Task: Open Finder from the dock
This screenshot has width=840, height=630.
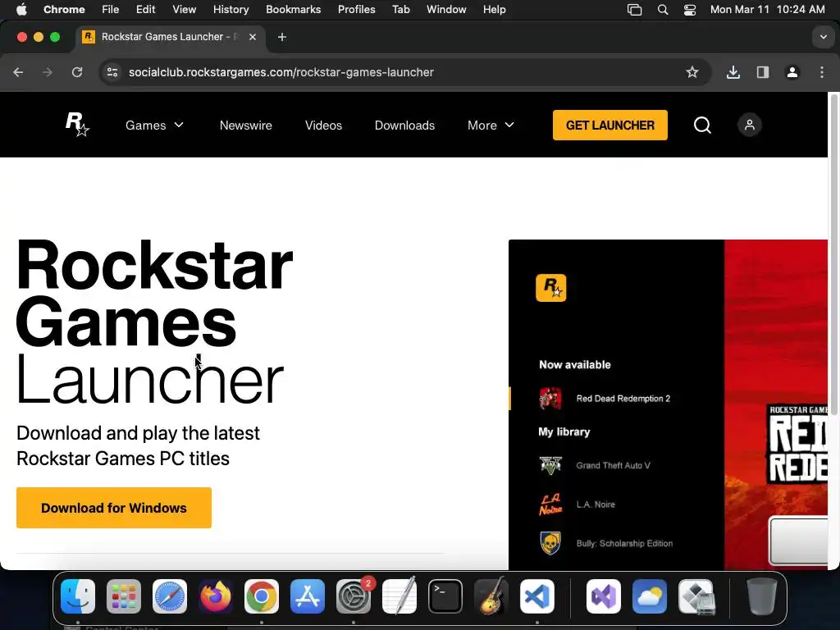Action: point(78,596)
